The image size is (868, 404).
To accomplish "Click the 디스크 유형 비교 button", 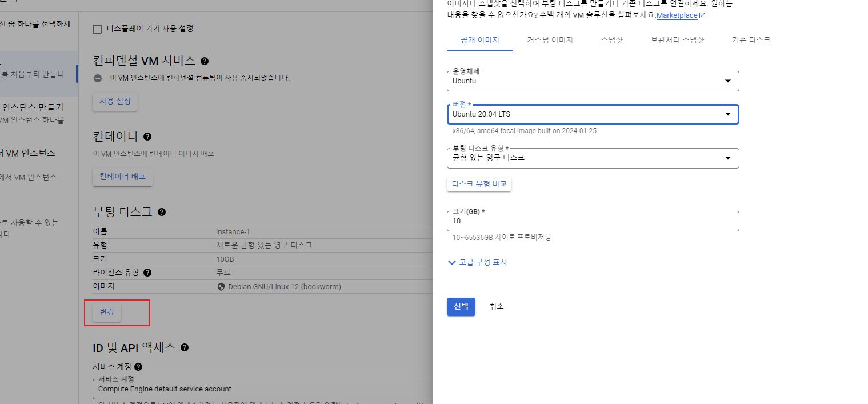I will click(x=479, y=184).
